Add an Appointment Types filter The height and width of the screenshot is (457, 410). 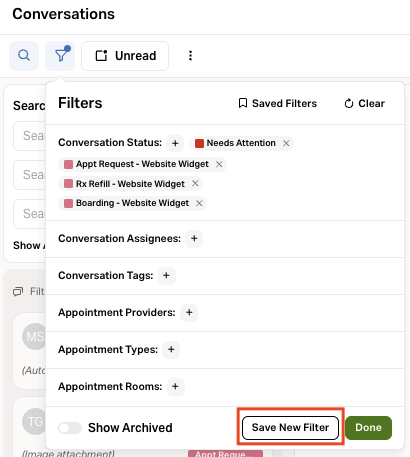[171, 350]
